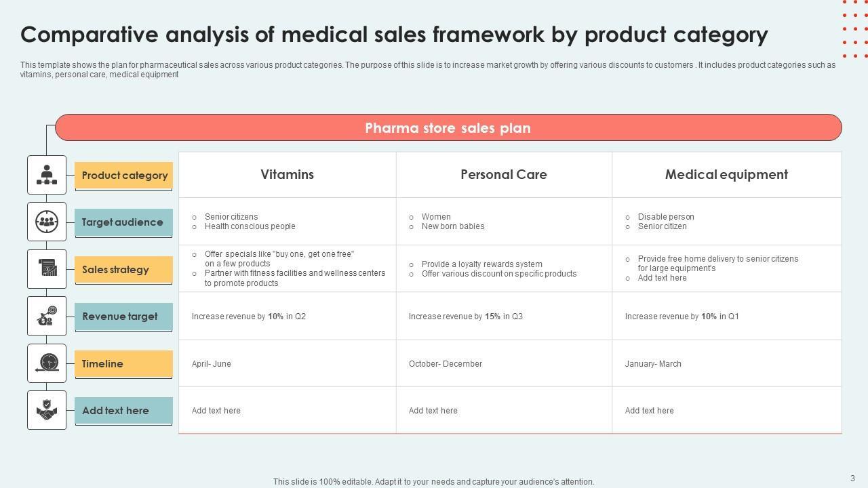Click the product category hierarchy icon
This screenshot has width=868, height=488.
[x=47, y=175]
